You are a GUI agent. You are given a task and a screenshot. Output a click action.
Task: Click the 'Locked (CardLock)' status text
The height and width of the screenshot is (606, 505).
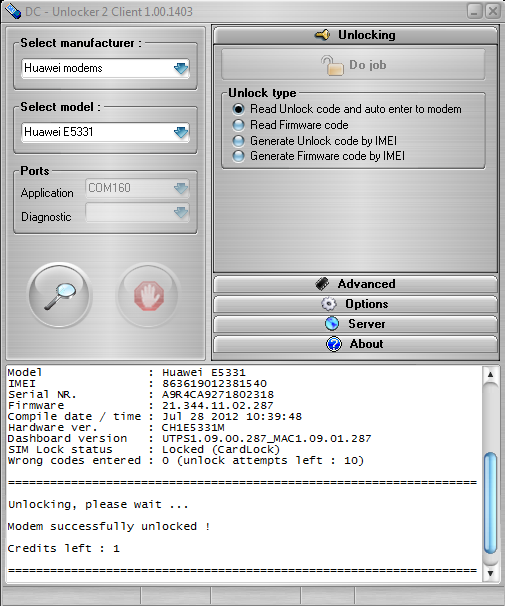tap(221, 449)
